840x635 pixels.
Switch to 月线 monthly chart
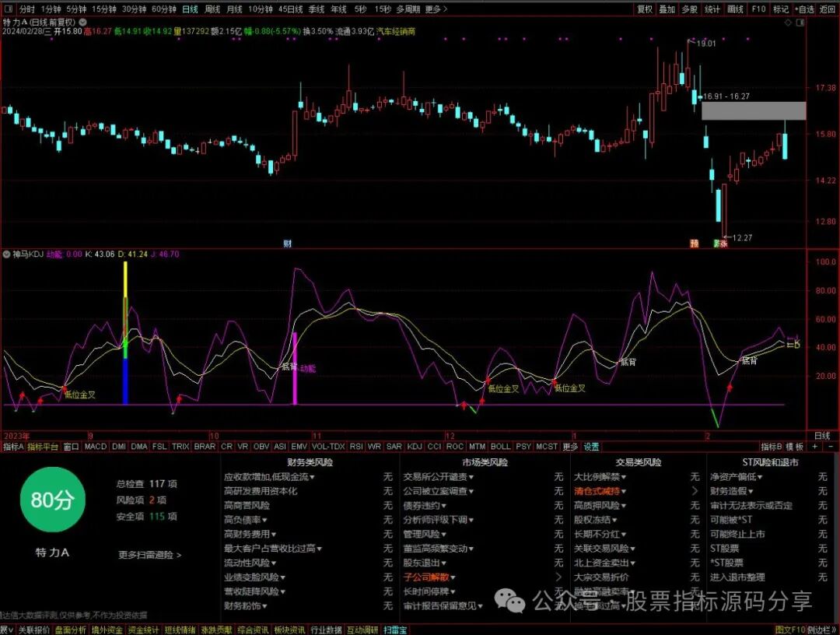[234, 9]
